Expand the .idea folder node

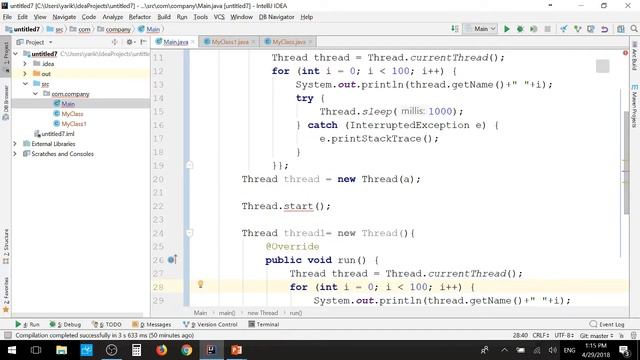pyautogui.click(x=25, y=64)
